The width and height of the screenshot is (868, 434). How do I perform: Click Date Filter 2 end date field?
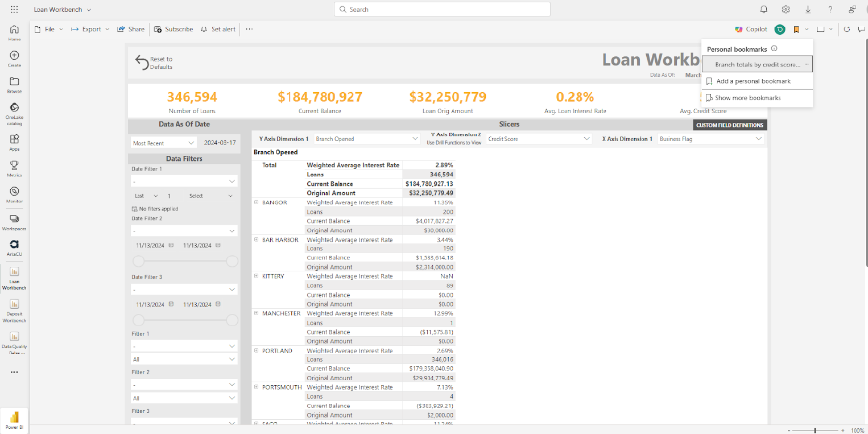click(x=197, y=246)
